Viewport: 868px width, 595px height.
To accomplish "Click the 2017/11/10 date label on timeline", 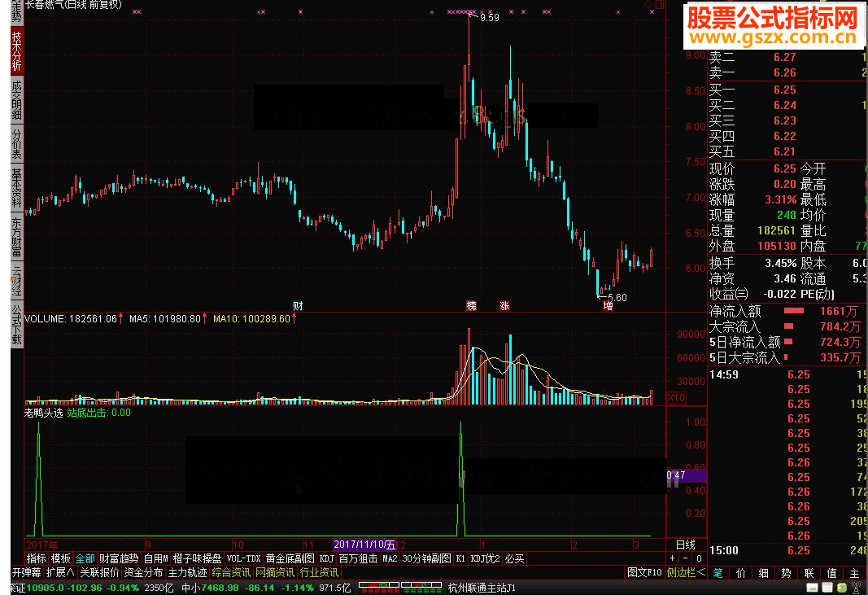I will pos(364,545).
